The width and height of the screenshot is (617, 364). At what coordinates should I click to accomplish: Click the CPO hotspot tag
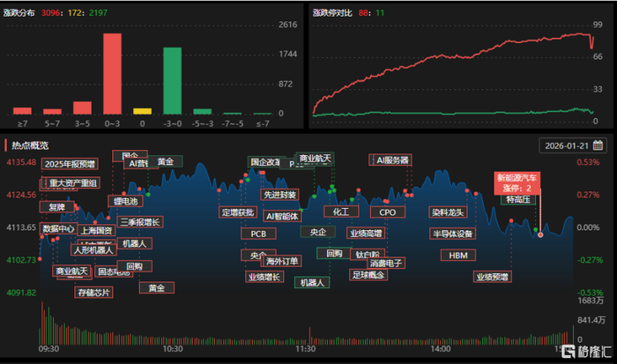click(388, 212)
